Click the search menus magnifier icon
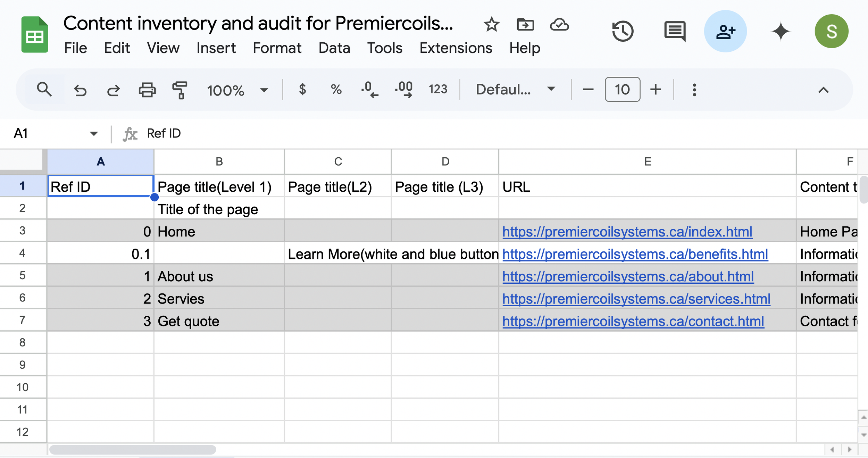This screenshot has width=868, height=458. click(x=44, y=90)
